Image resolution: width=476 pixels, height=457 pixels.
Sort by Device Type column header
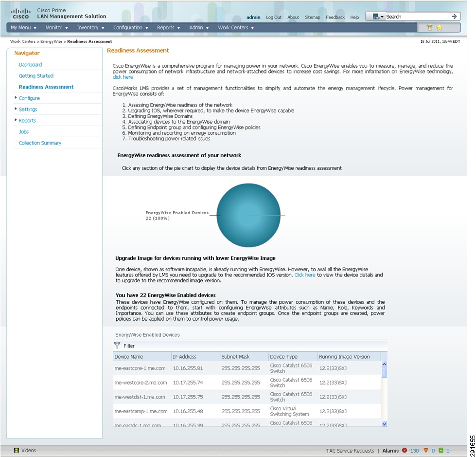(x=293, y=356)
